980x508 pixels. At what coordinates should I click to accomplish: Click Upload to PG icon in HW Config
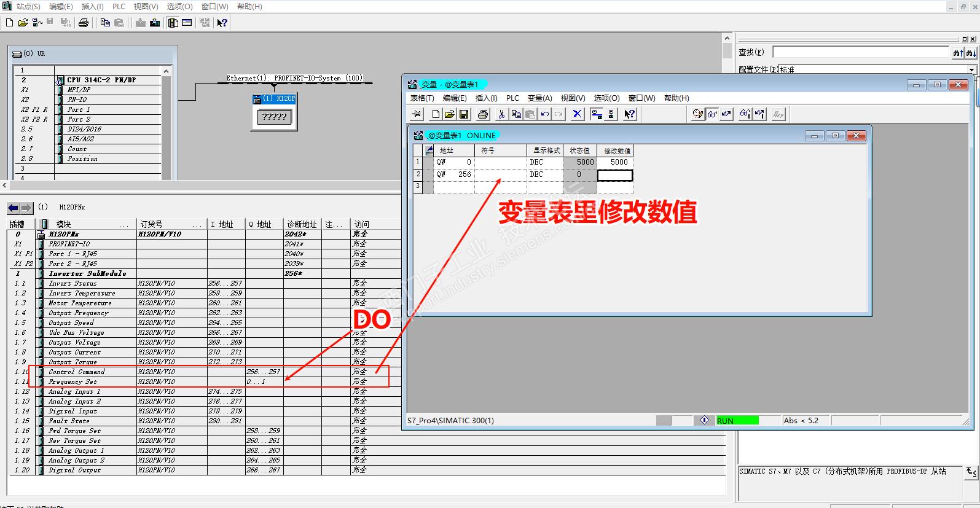click(155, 23)
